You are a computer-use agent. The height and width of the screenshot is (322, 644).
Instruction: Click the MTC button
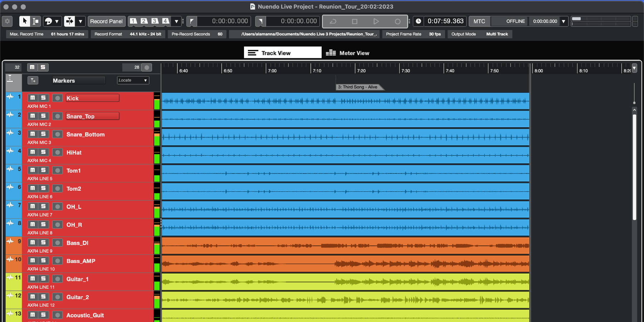pos(479,21)
